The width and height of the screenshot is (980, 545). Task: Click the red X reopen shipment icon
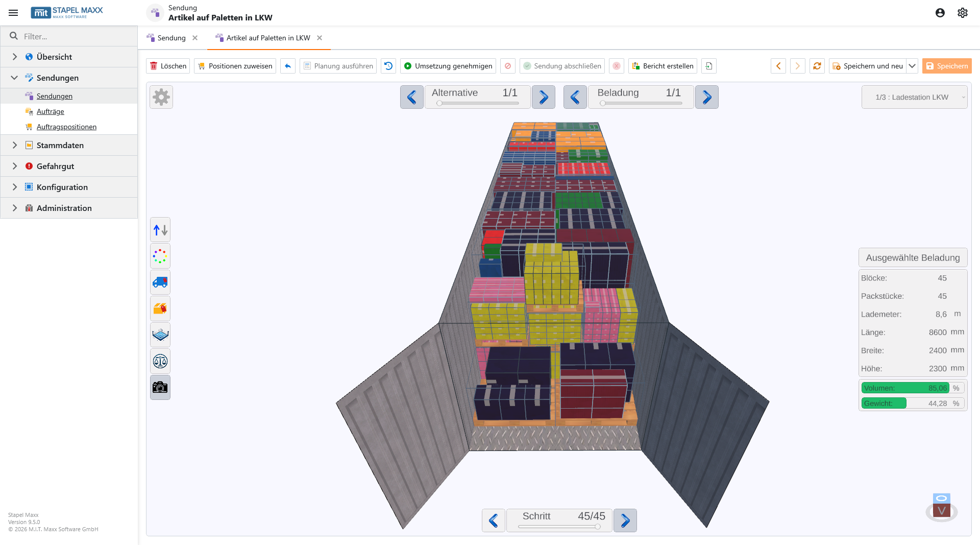coord(617,66)
